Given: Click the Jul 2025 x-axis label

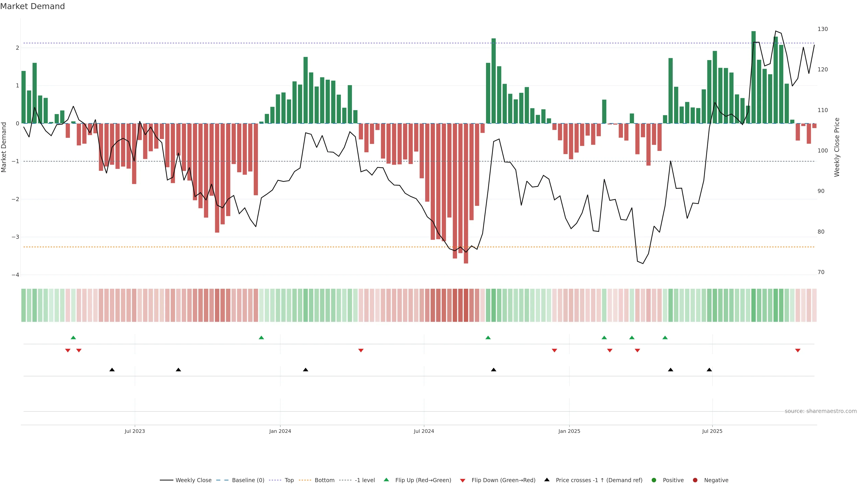Looking at the screenshot, I should 712,431.
